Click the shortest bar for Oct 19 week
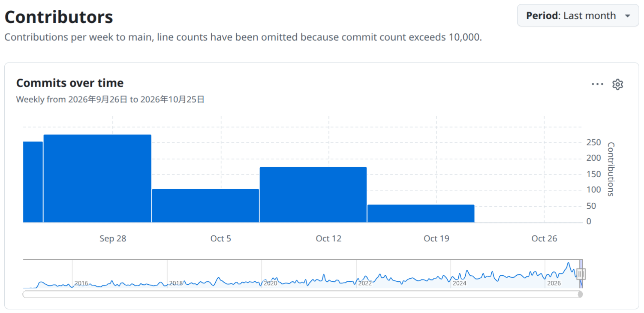 (x=421, y=214)
